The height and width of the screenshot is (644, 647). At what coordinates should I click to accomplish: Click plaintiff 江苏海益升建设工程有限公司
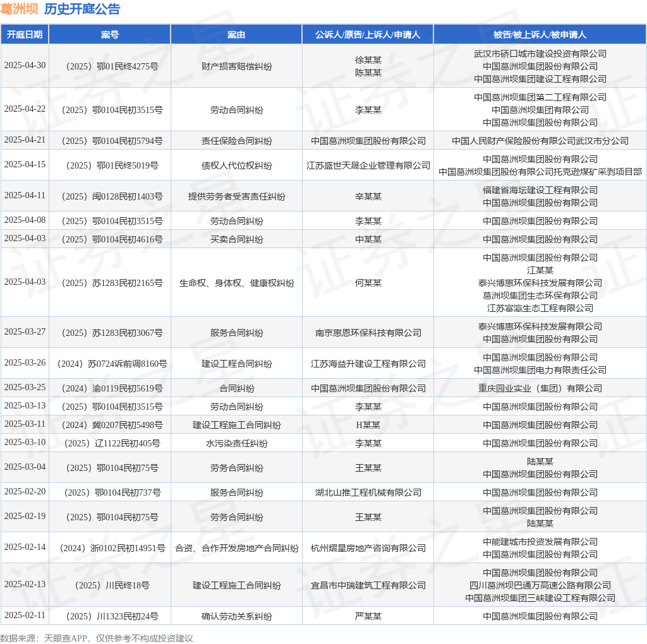coord(368,364)
